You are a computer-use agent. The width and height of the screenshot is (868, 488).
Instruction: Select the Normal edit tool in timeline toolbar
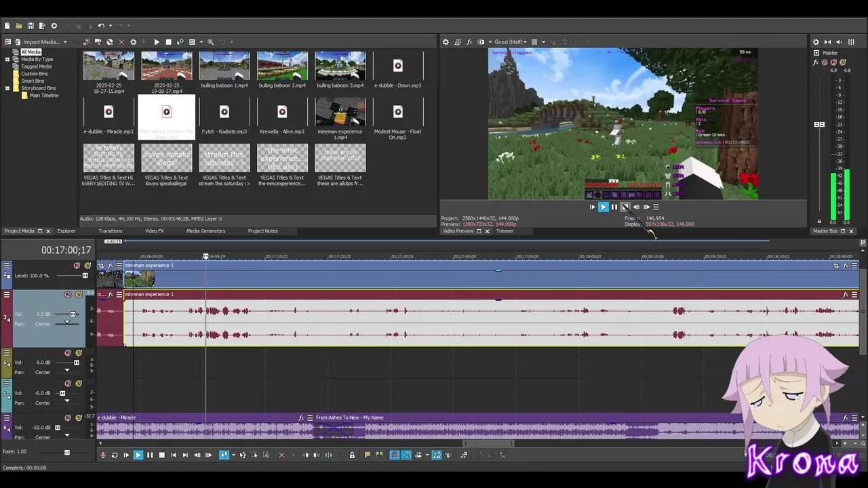pos(224,455)
